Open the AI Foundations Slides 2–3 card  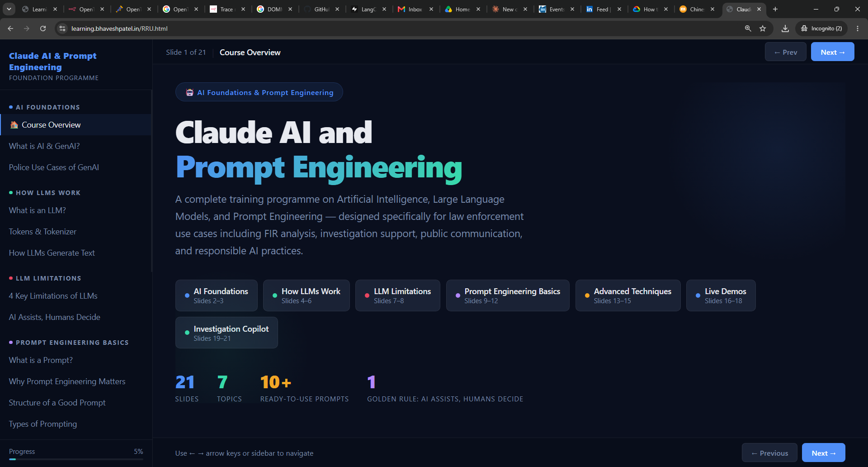(217, 295)
